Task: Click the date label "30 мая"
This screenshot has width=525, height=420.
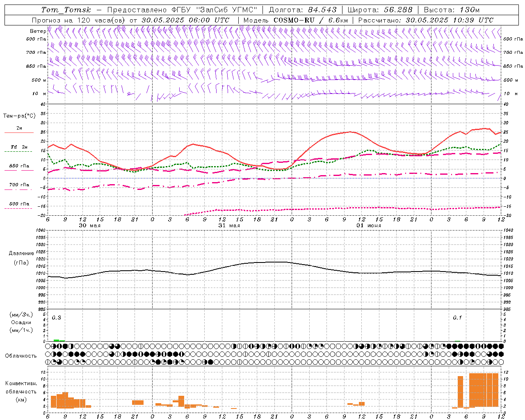Action: (x=89, y=226)
